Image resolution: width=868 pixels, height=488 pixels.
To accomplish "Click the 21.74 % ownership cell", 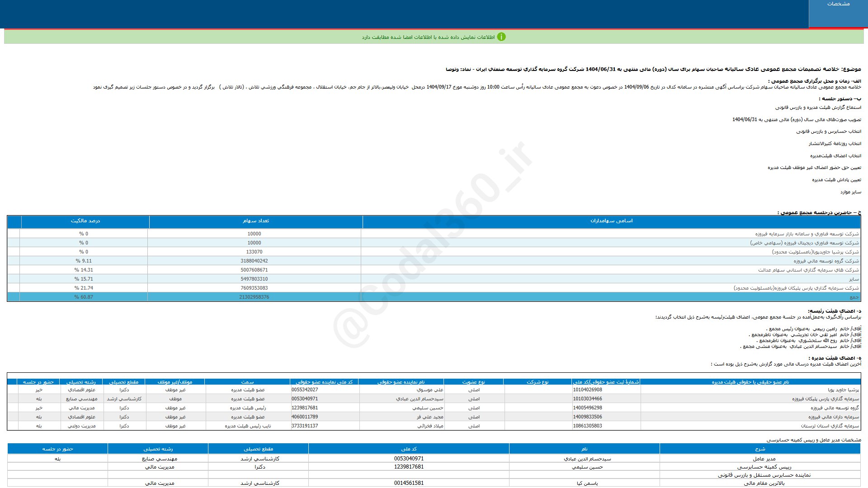I will coord(84,288).
